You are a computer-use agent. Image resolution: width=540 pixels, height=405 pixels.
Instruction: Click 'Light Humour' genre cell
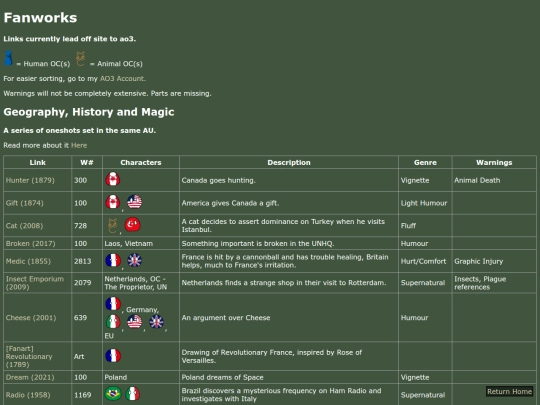pyautogui.click(x=424, y=203)
